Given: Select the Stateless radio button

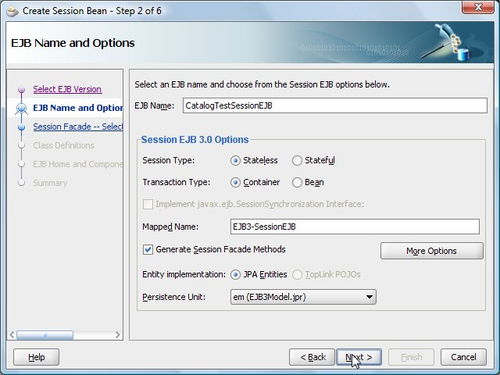Looking at the screenshot, I should [x=235, y=161].
